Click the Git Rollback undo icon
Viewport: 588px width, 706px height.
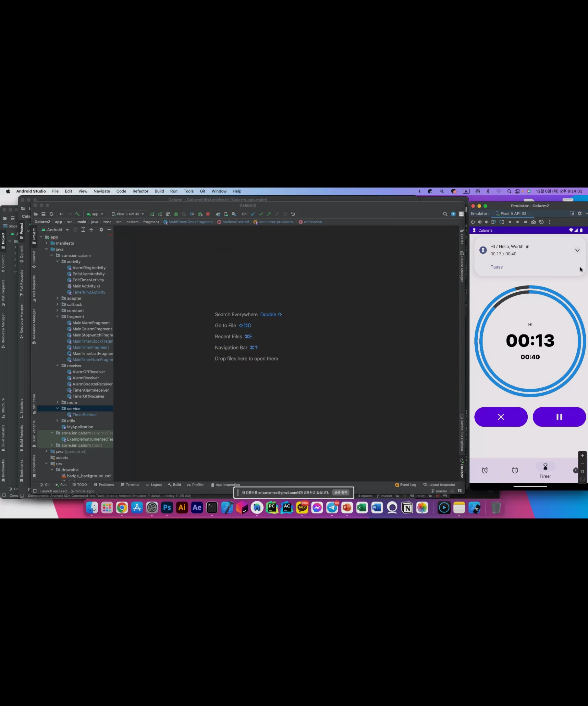point(293,214)
